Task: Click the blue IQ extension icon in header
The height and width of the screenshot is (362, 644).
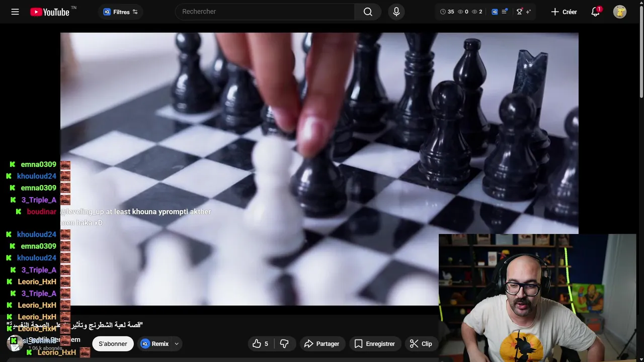Action: (495, 12)
